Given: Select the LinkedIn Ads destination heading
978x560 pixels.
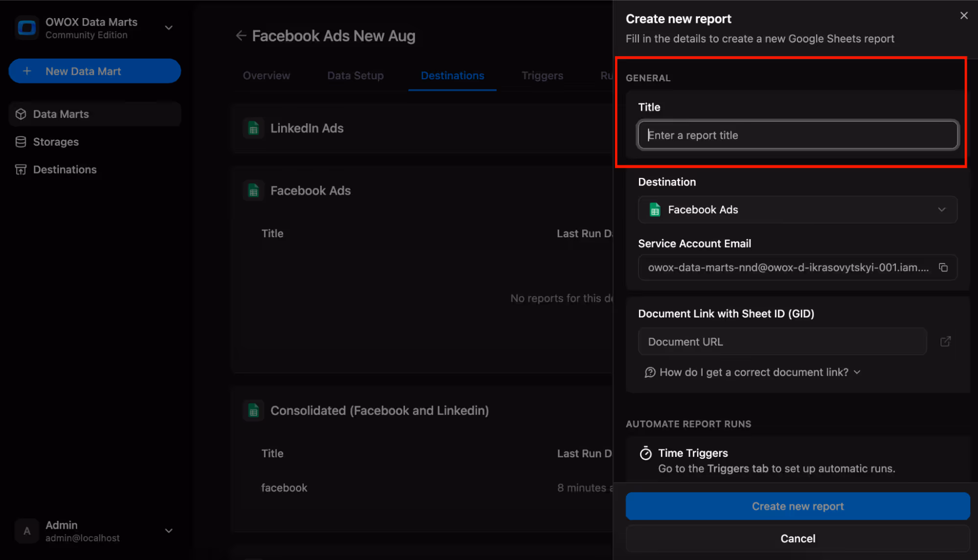Looking at the screenshot, I should (307, 128).
